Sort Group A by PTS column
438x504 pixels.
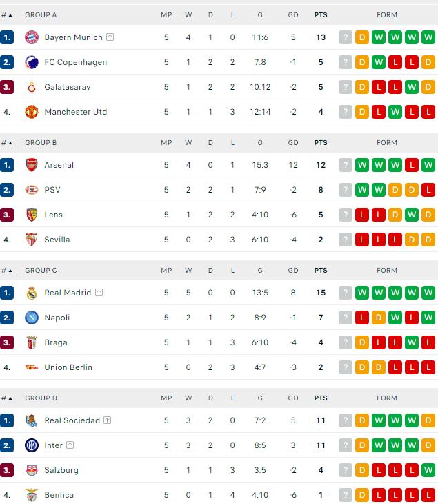321,14
